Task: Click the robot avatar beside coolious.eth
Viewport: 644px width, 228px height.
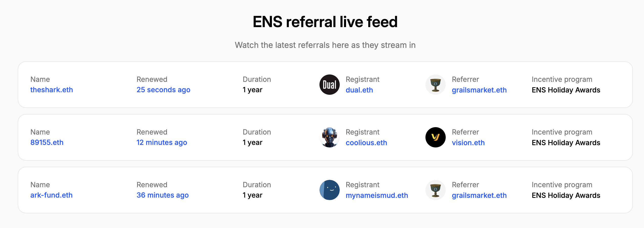Action: (329, 137)
